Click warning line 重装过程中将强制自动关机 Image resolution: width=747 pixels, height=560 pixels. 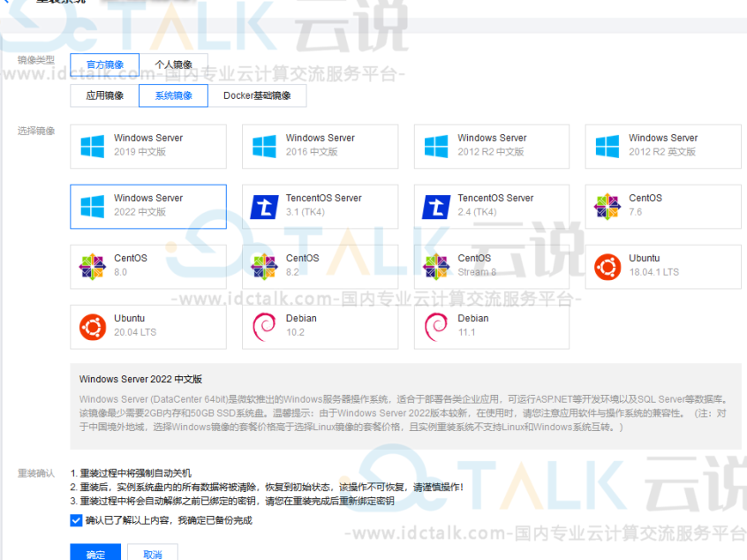131,473
